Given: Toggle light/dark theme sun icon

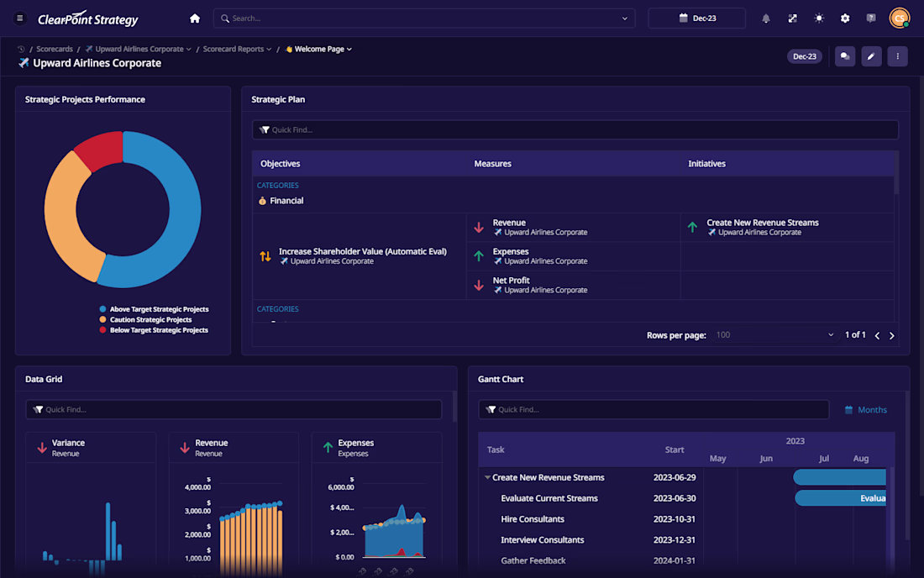Looking at the screenshot, I should pyautogui.click(x=818, y=18).
